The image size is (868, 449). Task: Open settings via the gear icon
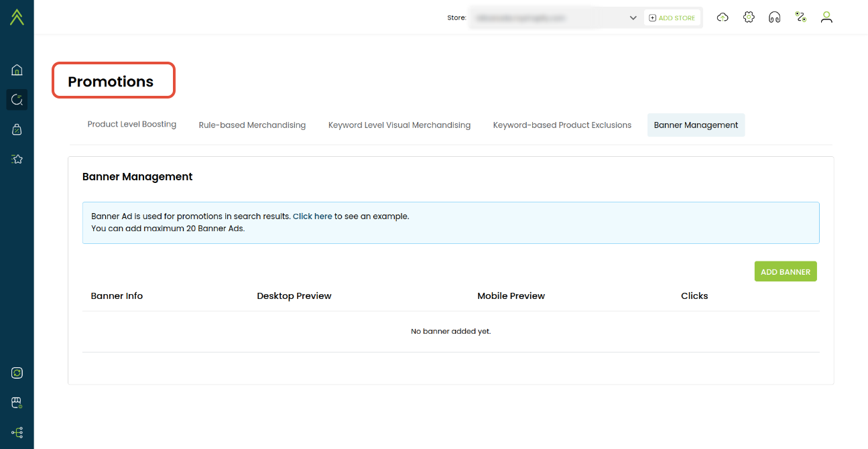tap(749, 17)
